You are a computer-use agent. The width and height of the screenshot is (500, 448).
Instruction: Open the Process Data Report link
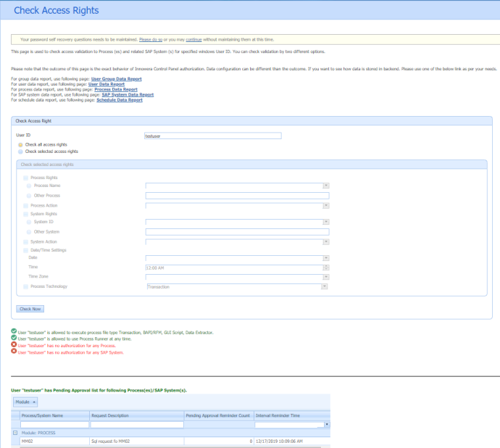click(x=116, y=89)
